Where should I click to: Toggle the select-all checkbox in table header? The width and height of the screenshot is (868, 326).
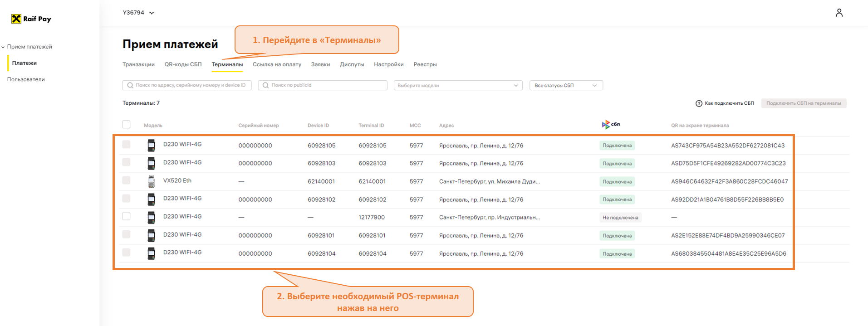(x=126, y=125)
